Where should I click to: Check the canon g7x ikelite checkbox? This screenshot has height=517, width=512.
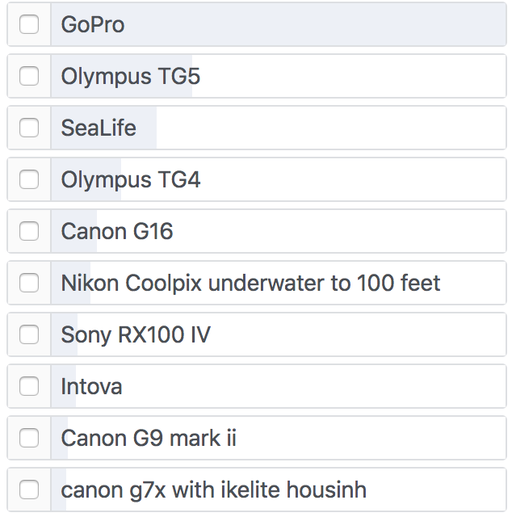29,490
